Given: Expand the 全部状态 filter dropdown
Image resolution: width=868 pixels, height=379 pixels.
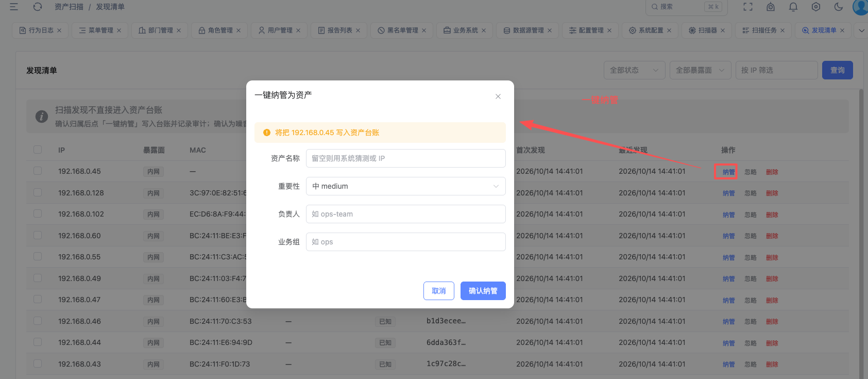Looking at the screenshot, I should [x=635, y=70].
